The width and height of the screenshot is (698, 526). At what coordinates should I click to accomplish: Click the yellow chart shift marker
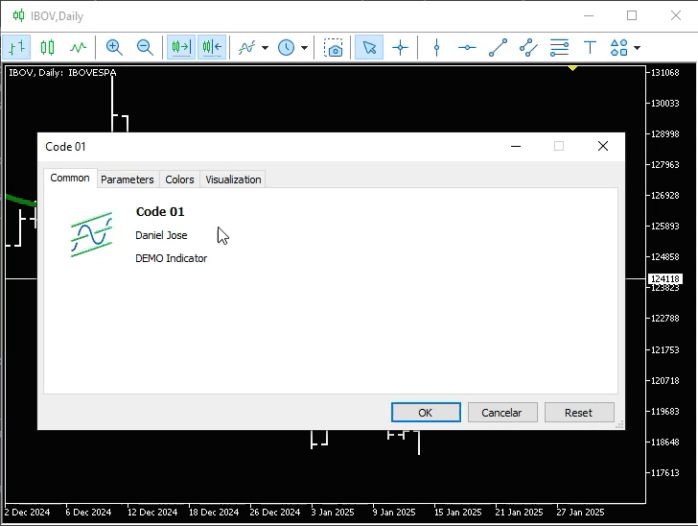(572, 68)
